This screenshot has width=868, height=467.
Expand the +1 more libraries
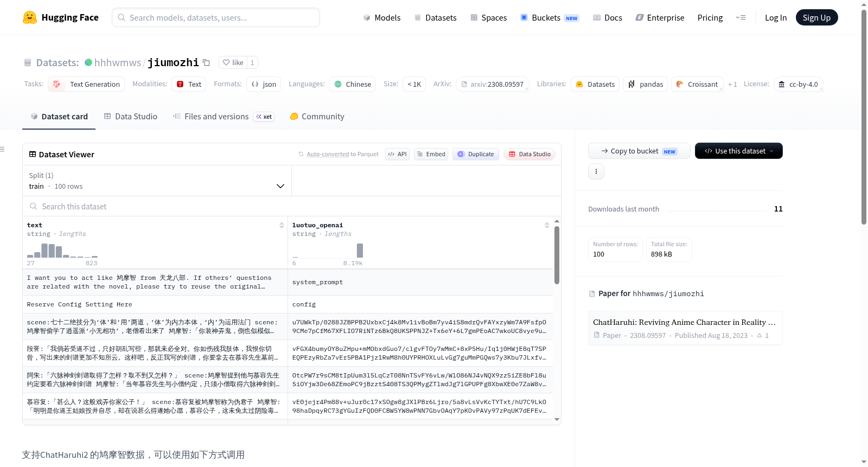point(732,85)
